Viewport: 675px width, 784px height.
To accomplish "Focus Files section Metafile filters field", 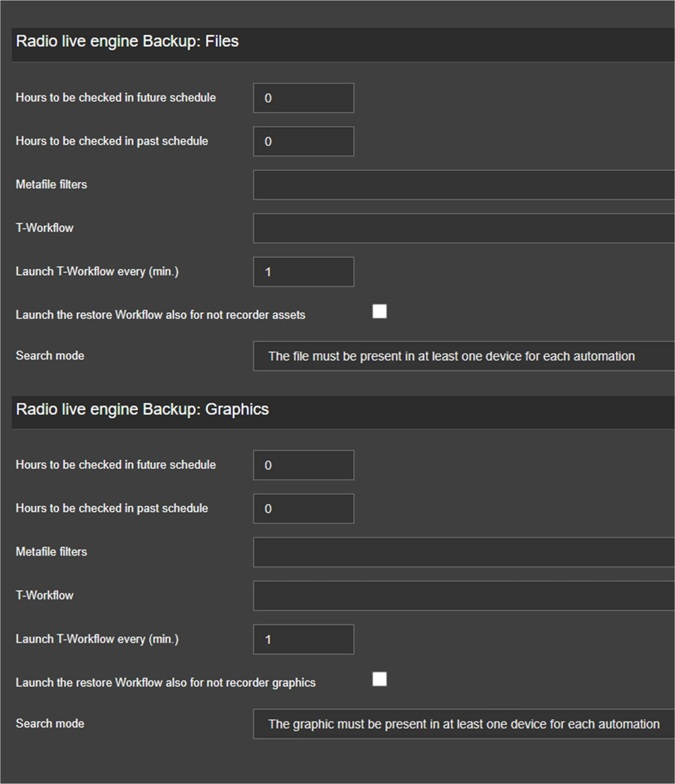I will coord(463,185).
